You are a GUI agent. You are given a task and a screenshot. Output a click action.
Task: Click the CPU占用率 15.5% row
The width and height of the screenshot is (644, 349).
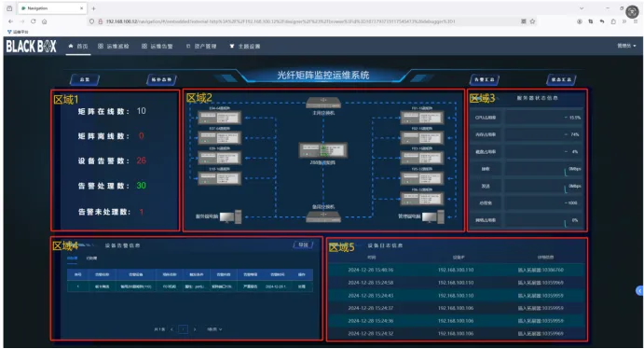pyautogui.click(x=528, y=118)
